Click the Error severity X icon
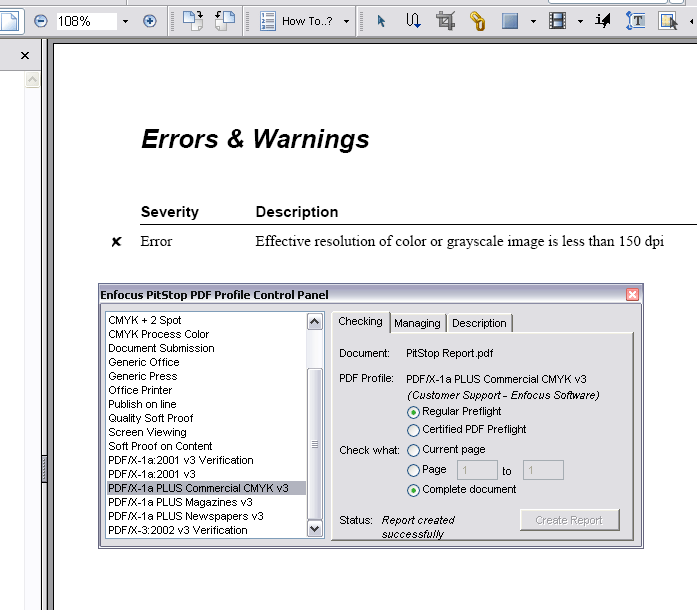 (x=116, y=242)
